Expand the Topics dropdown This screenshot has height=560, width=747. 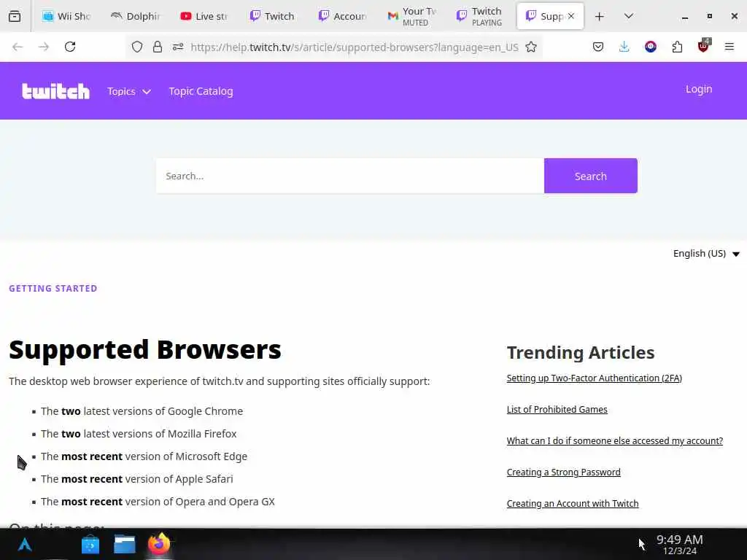129,91
